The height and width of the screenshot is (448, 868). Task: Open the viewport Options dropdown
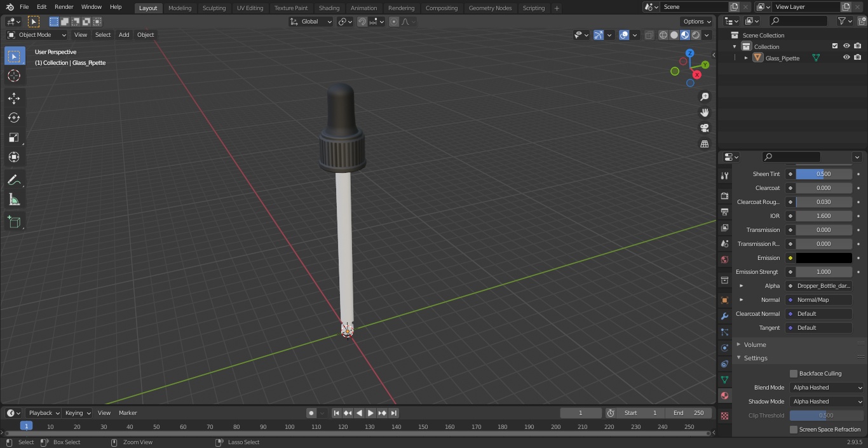point(697,21)
